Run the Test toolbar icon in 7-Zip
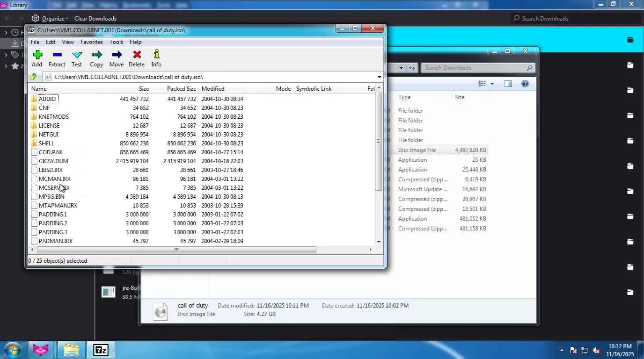Screen dimensions: 644x359 (77, 55)
